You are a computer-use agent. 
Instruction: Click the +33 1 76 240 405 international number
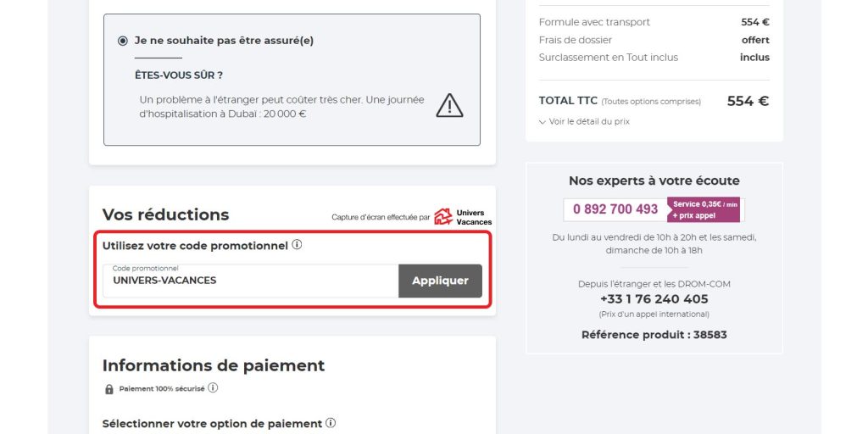coord(654,299)
